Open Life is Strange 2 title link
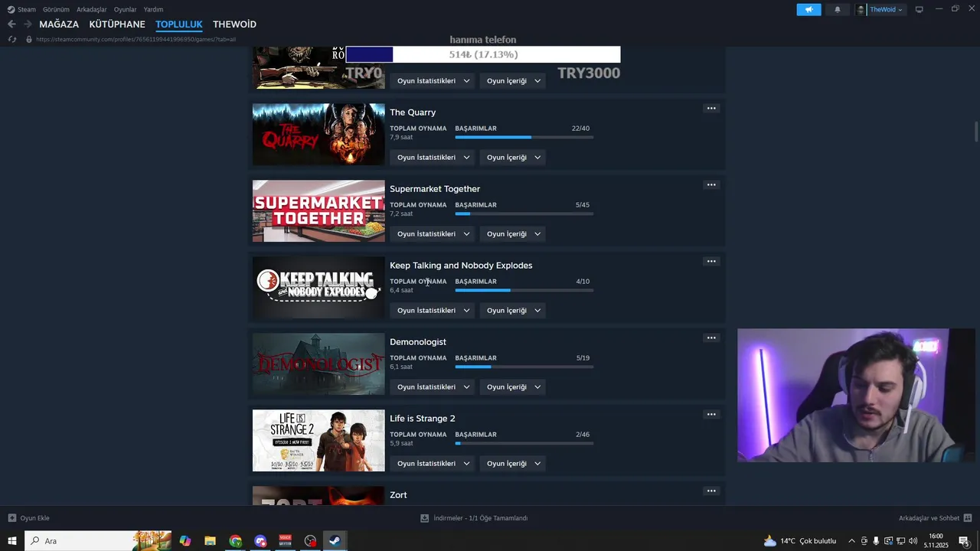The height and width of the screenshot is (551, 980). tap(423, 419)
